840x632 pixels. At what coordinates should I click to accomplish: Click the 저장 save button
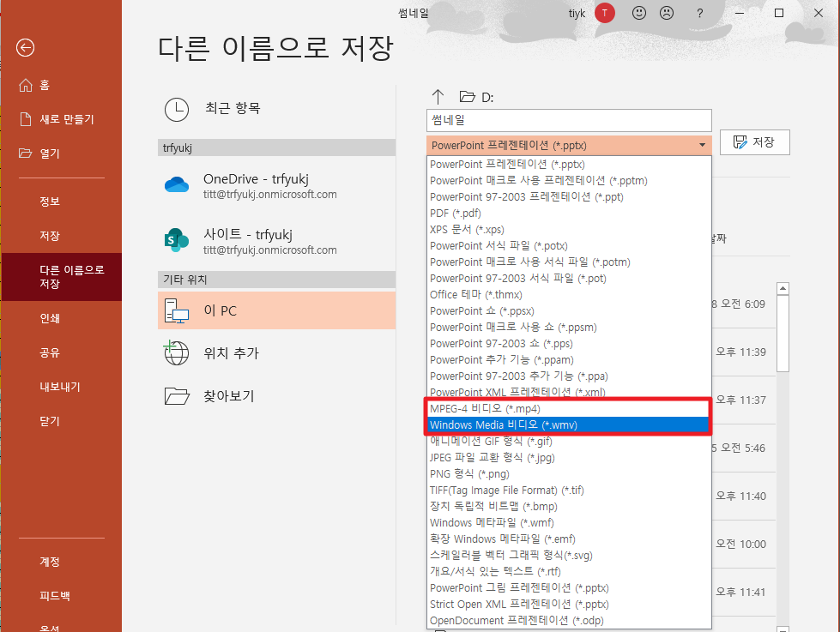pyautogui.click(x=754, y=142)
